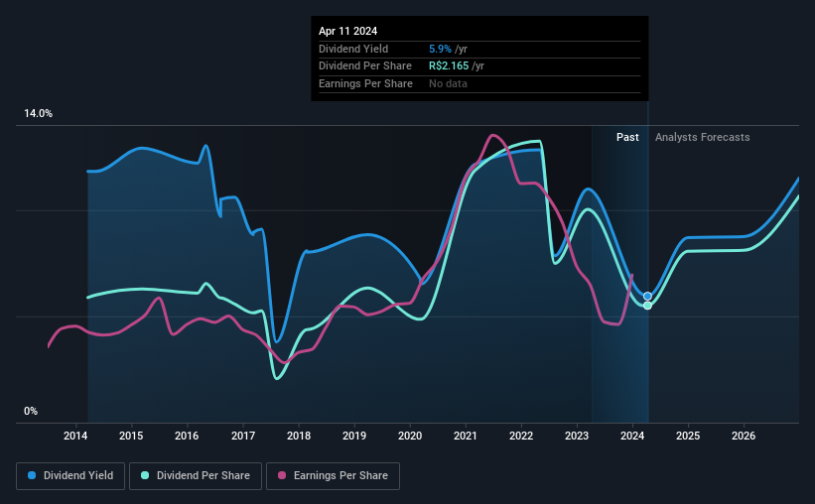The image size is (815, 504).
Task: Toggle the Earnings Per Share legend button
Action: click(x=333, y=476)
